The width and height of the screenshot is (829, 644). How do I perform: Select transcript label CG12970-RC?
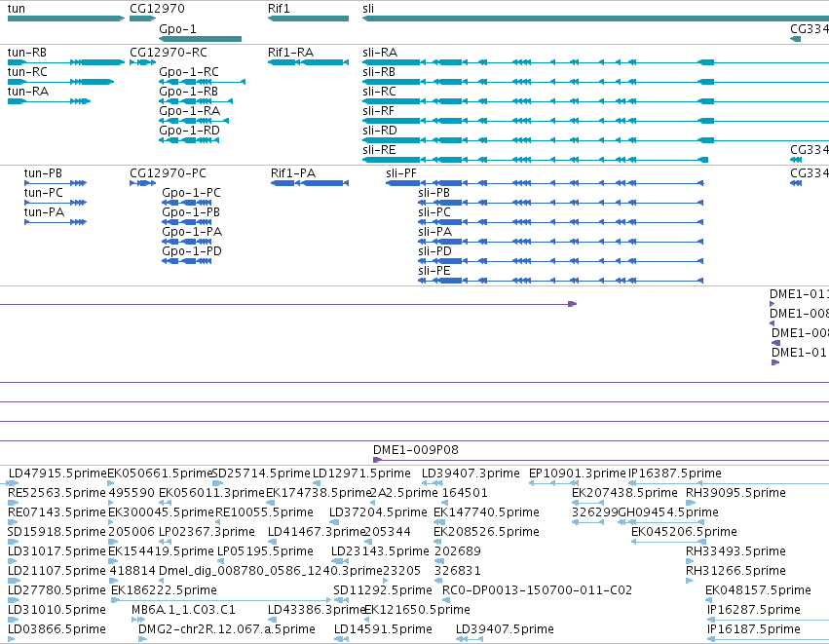click(169, 53)
